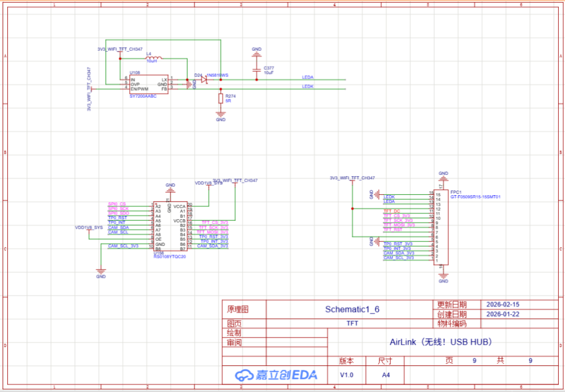
Task: Select the TFT_RST net label at FPC1
Action: click(x=393, y=230)
